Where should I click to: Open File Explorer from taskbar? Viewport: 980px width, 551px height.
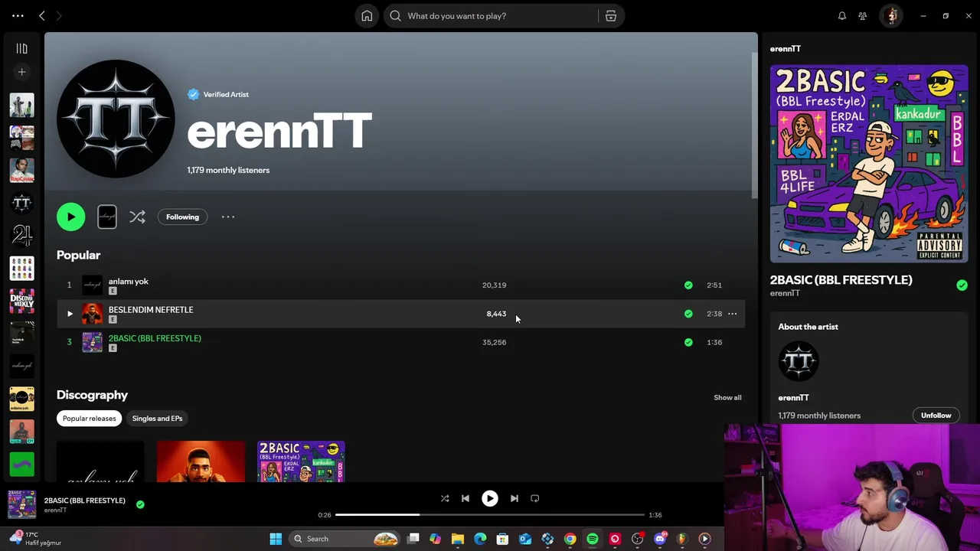(458, 539)
